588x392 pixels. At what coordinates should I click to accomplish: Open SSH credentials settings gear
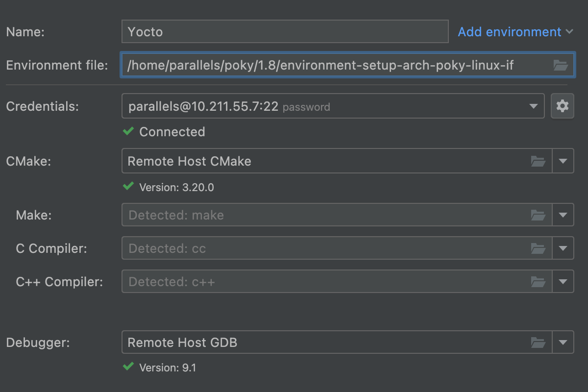click(x=563, y=106)
